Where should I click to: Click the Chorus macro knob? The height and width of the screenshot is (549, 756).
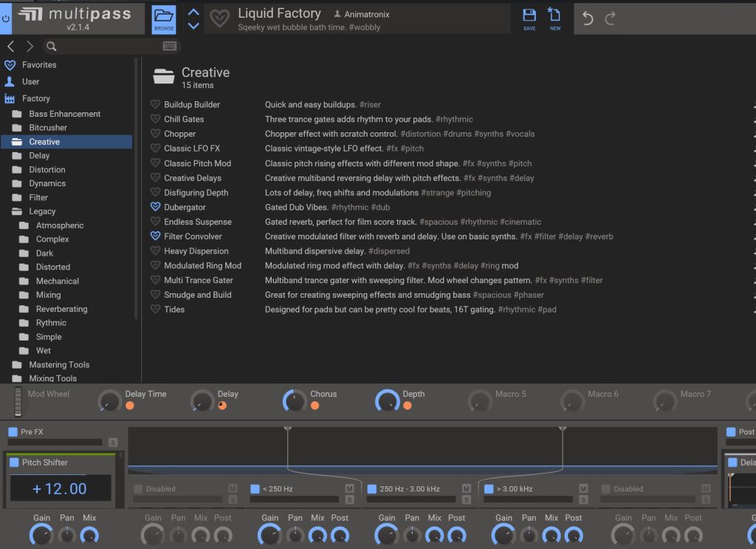click(294, 401)
